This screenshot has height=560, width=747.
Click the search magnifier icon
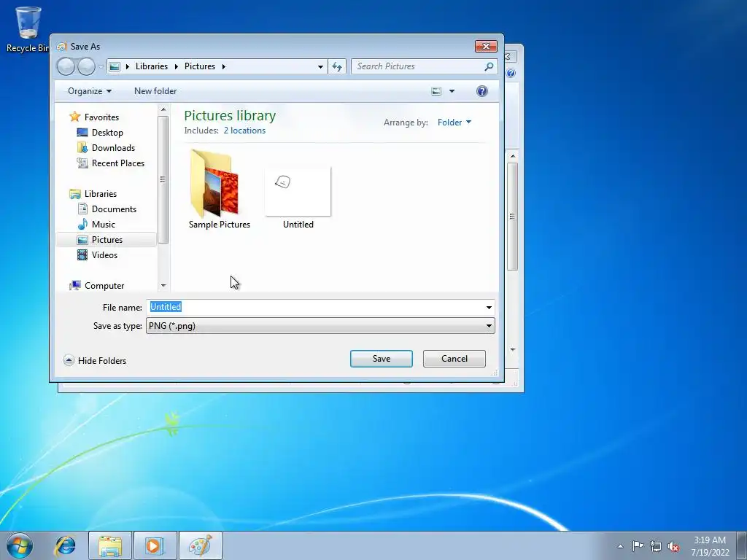click(489, 66)
